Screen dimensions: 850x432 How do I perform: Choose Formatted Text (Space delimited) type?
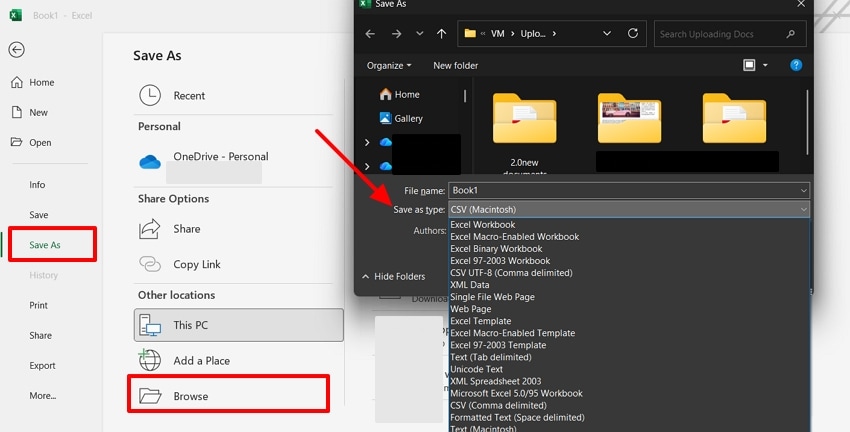[x=517, y=417]
